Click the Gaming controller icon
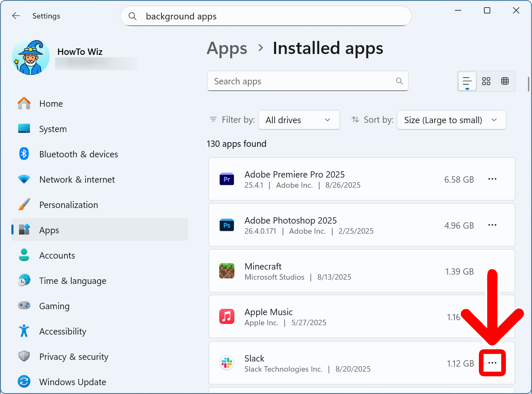Image resolution: width=532 pixels, height=394 pixels. pyautogui.click(x=24, y=306)
